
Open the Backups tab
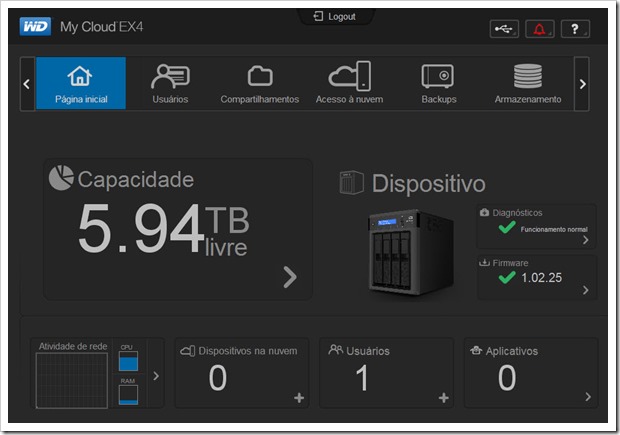[439, 83]
